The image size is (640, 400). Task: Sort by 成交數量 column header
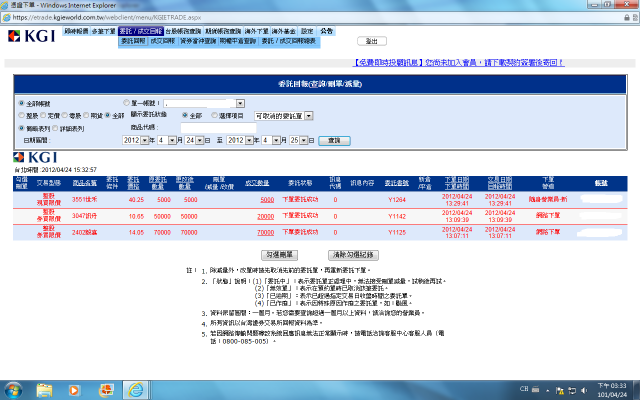point(257,183)
